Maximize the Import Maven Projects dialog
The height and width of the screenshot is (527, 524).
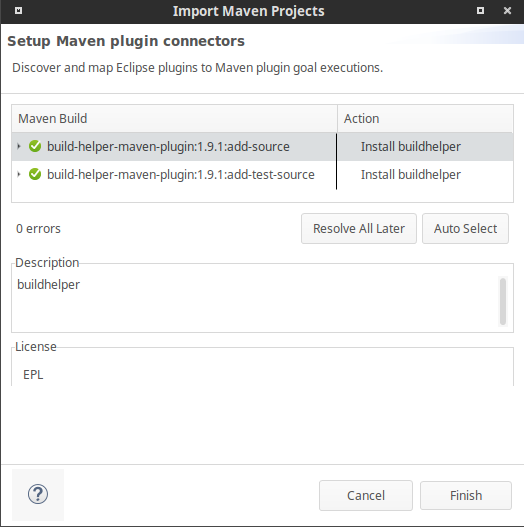point(481,11)
